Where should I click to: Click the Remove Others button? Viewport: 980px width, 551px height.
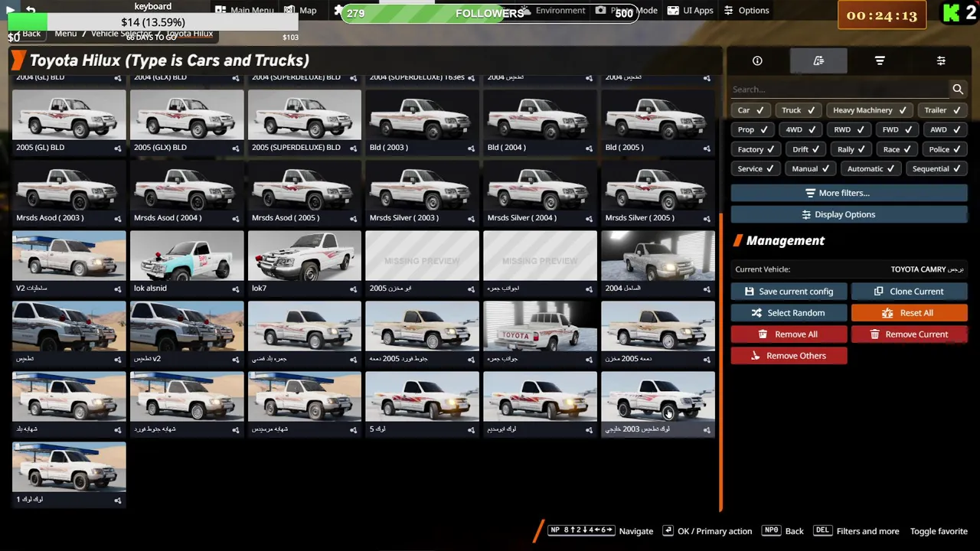click(789, 356)
